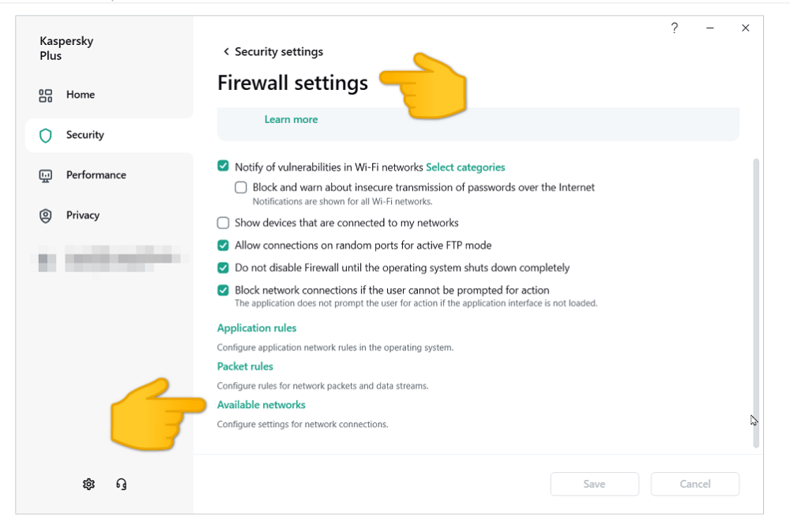The width and height of the screenshot is (790, 532).
Task: Click the Privacy shield icon
Action: (x=46, y=215)
